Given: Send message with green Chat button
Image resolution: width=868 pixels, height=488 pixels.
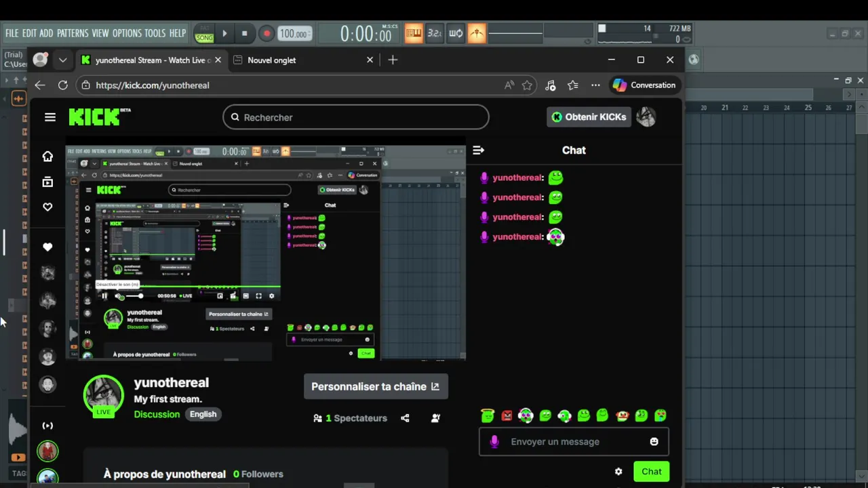Looking at the screenshot, I should click(651, 472).
